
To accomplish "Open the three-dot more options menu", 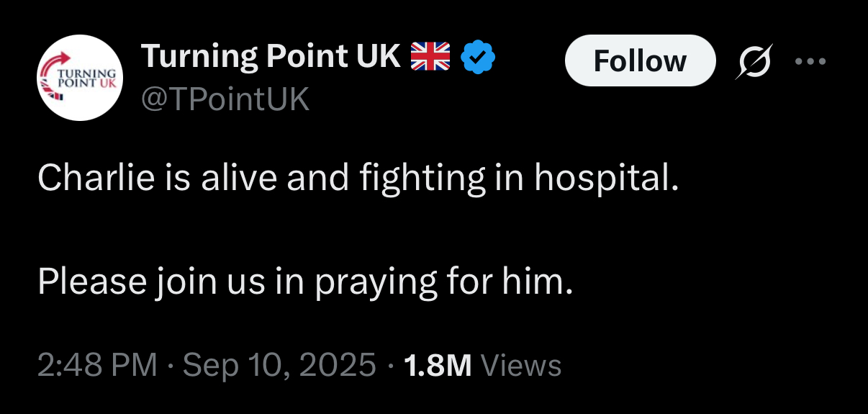I will point(811,60).
